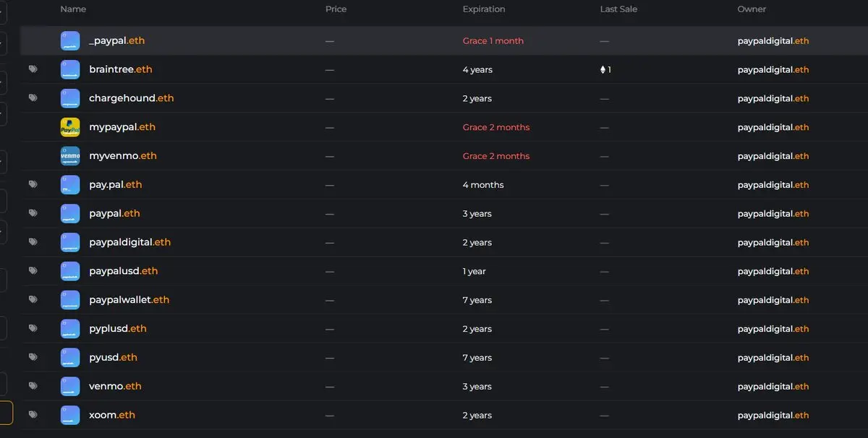This screenshot has width=868, height=438.
Task: Open owner paypaldigital.eth in mypaypal.eth row
Action: pyautogui.click(x=773, y=127)
